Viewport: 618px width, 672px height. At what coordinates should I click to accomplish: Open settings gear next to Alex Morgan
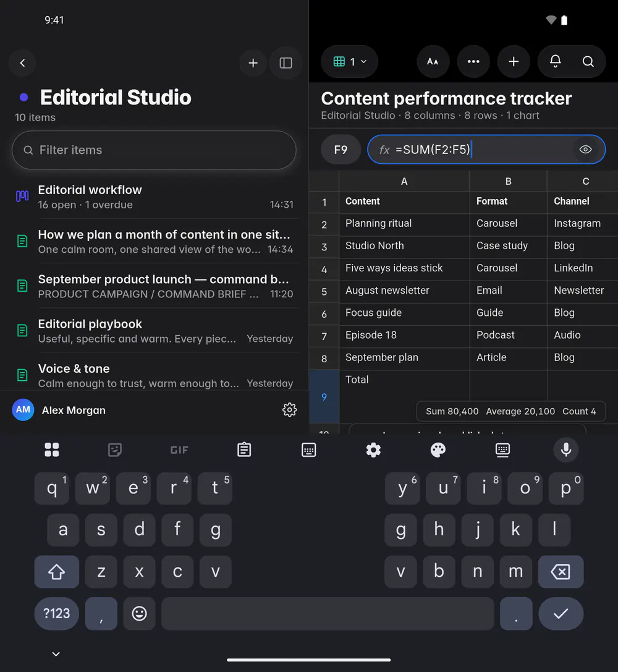289,410
